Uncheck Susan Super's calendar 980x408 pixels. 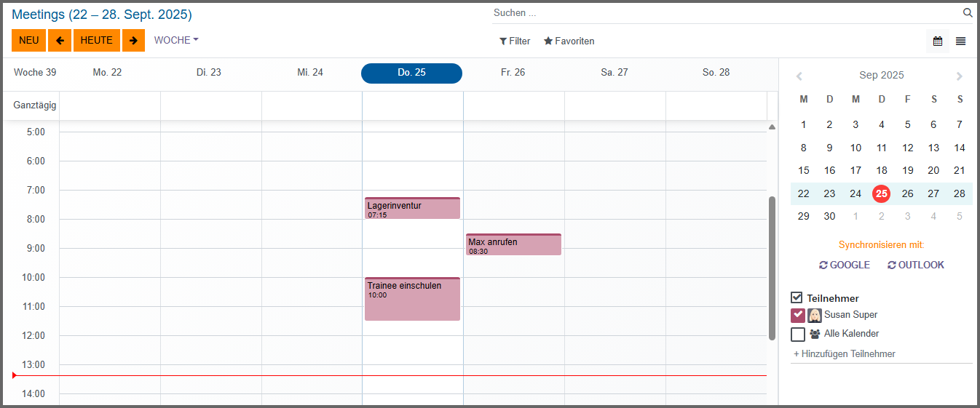tap(798, 315)
